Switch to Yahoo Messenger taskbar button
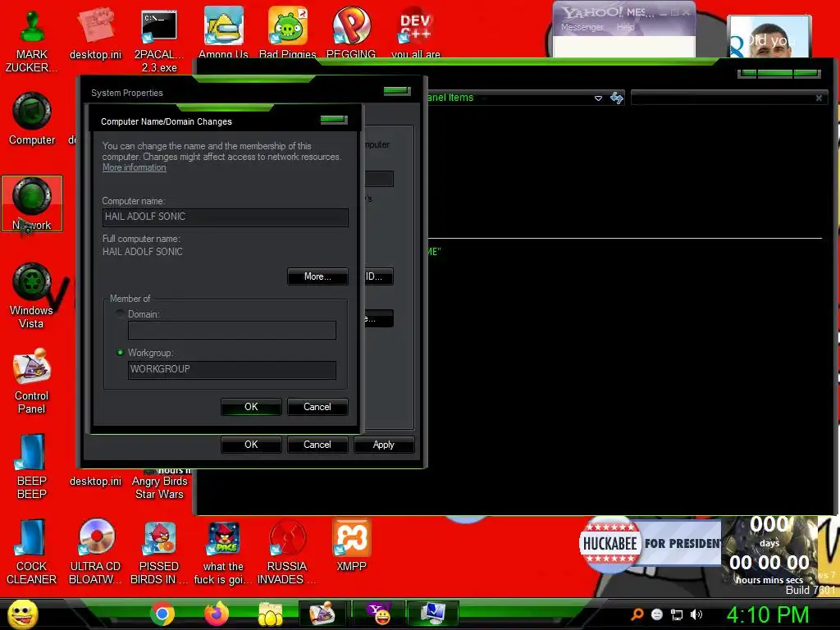 (379, 614)
